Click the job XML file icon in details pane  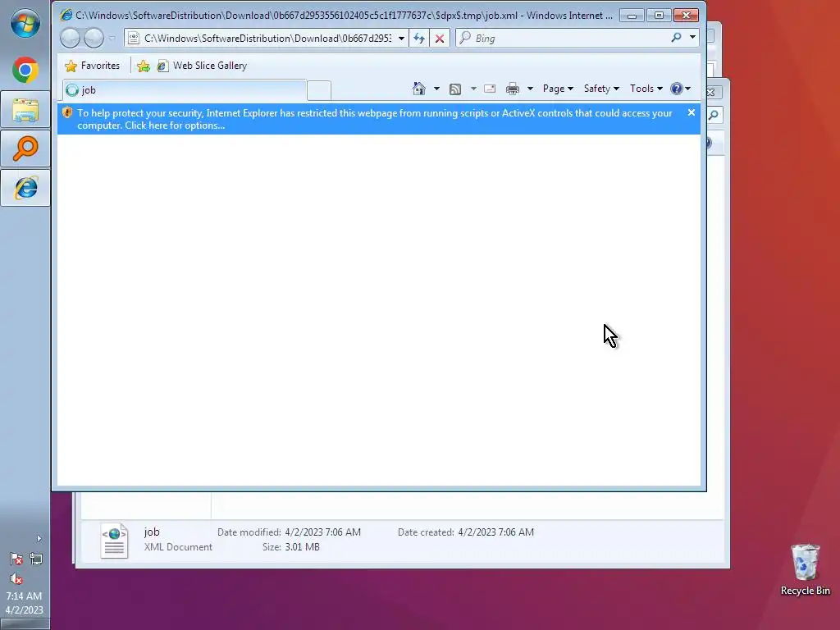pyautogui.click(x=114, y=541)
